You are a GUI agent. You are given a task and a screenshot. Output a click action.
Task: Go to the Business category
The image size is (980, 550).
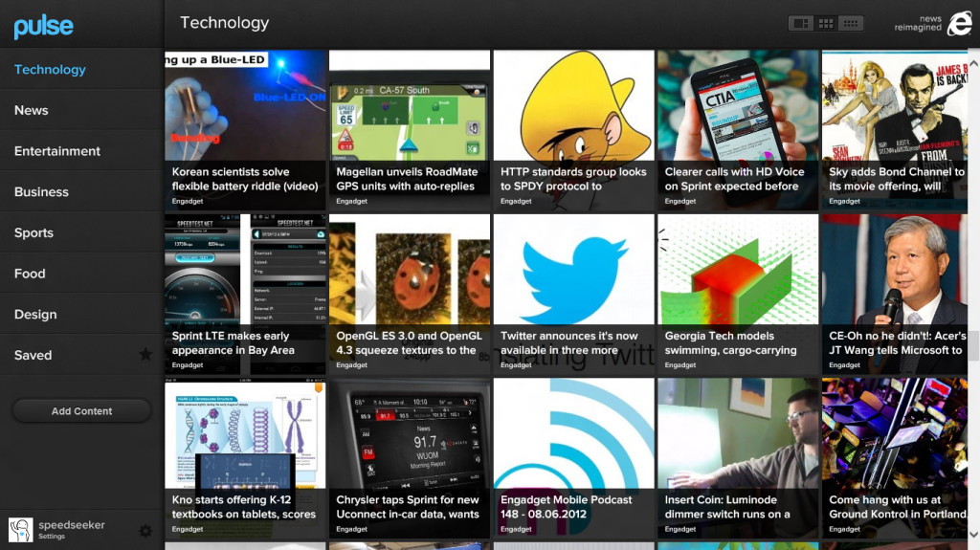[82, 192]
